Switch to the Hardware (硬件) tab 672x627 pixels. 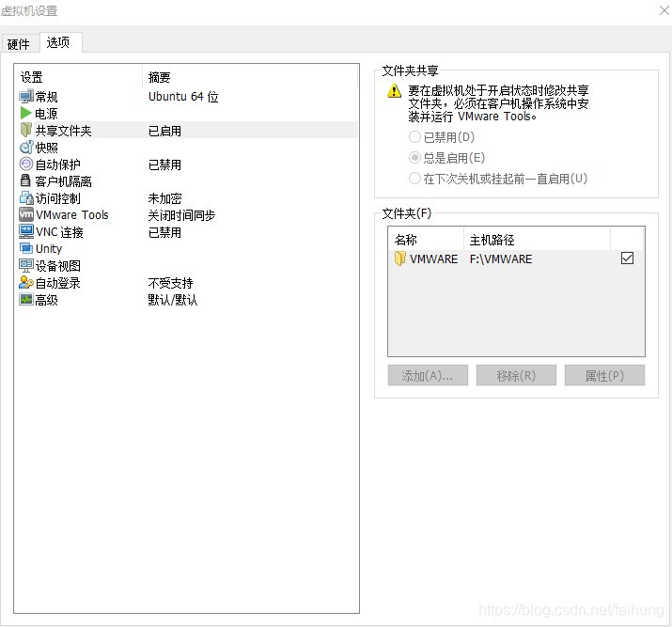pyautogui.click(x=19, y=44)
